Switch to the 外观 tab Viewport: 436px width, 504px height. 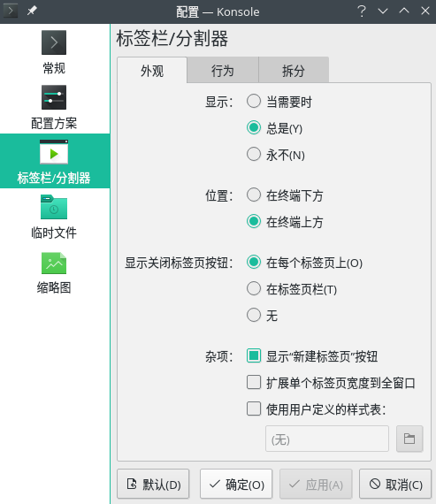pos(152,71)
